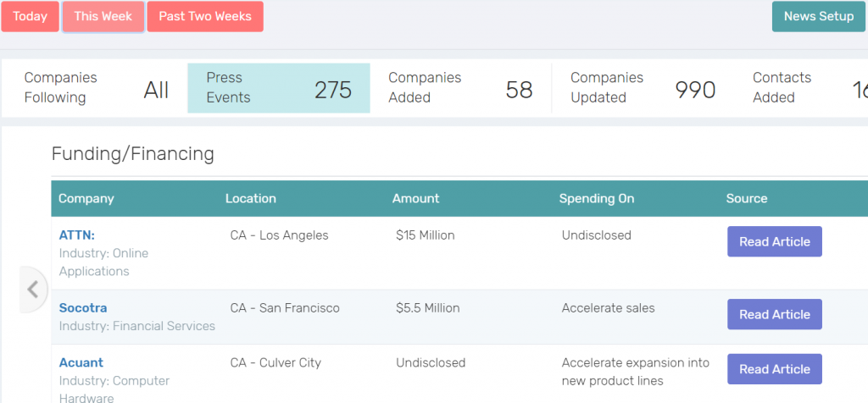
Task: Switch to Companies Following tab
Action: pos(95,88)
